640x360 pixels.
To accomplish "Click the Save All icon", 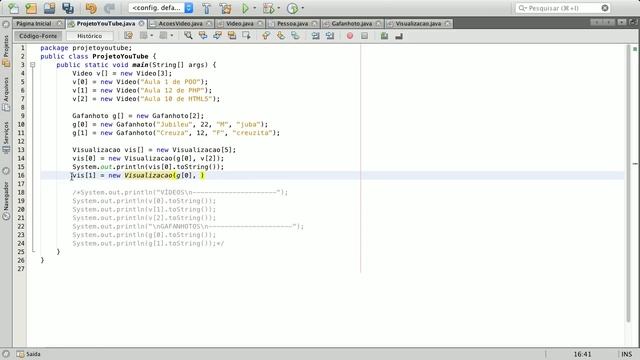I will click(68, 8).
